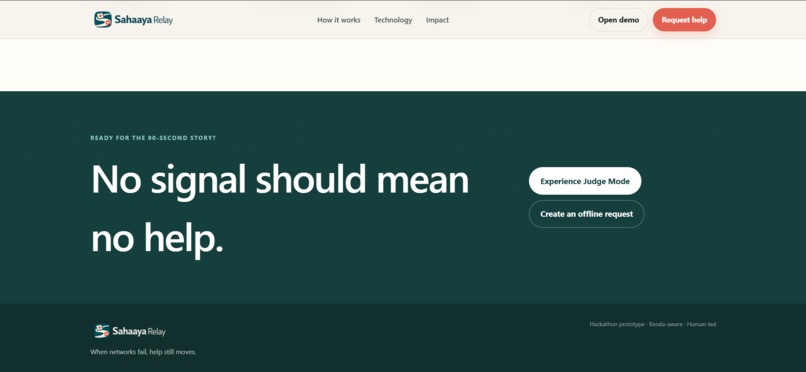Click 'When networks fail, help still moves.' tagline
Screen dimensions: 806x372
(143, 352)
